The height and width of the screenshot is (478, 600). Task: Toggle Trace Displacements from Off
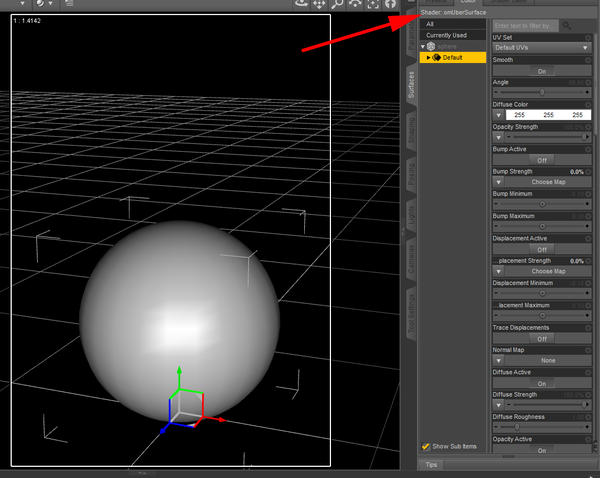pos(542,339)
